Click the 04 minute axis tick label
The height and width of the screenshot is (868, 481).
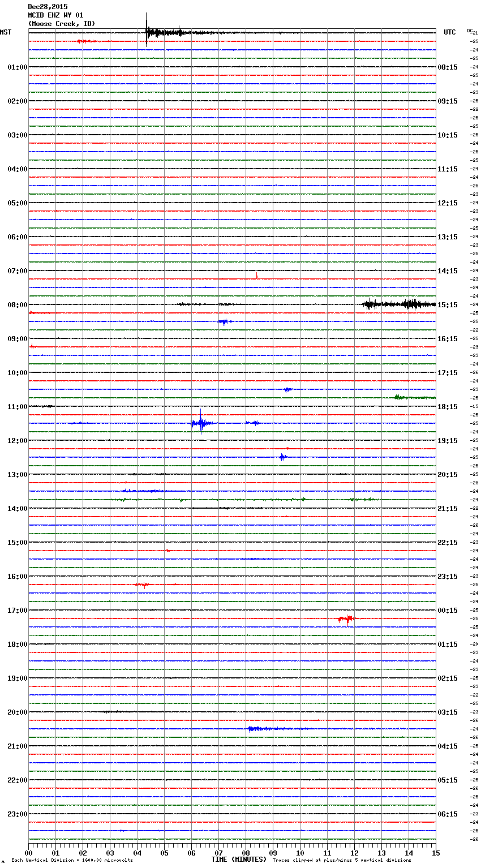(137, 852)
